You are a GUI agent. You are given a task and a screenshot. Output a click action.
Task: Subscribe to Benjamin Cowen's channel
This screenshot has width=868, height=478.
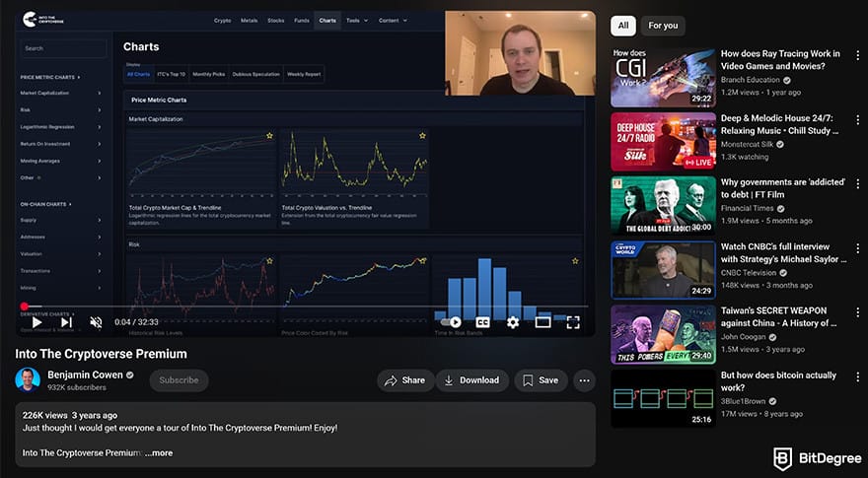point(179,380)
